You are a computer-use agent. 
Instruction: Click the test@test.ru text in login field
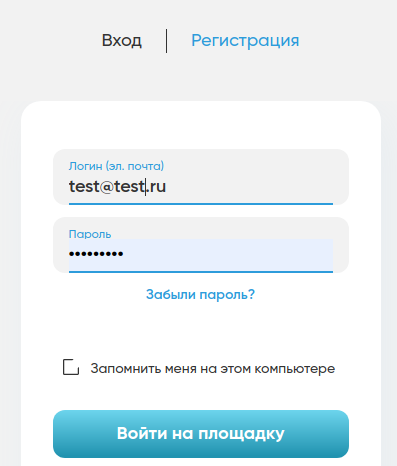[x=117, y=186]
